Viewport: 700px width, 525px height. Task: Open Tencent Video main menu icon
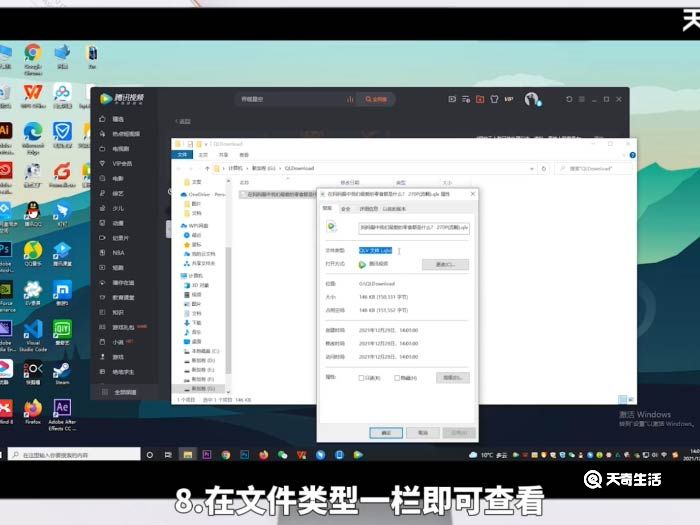[582, 99]
